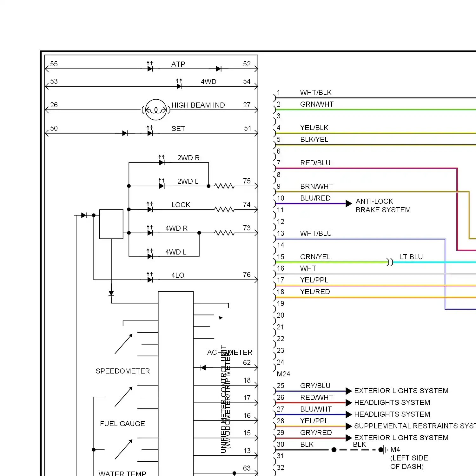Click the 4WD L label
476x476 pixels.
pos(176,252)
